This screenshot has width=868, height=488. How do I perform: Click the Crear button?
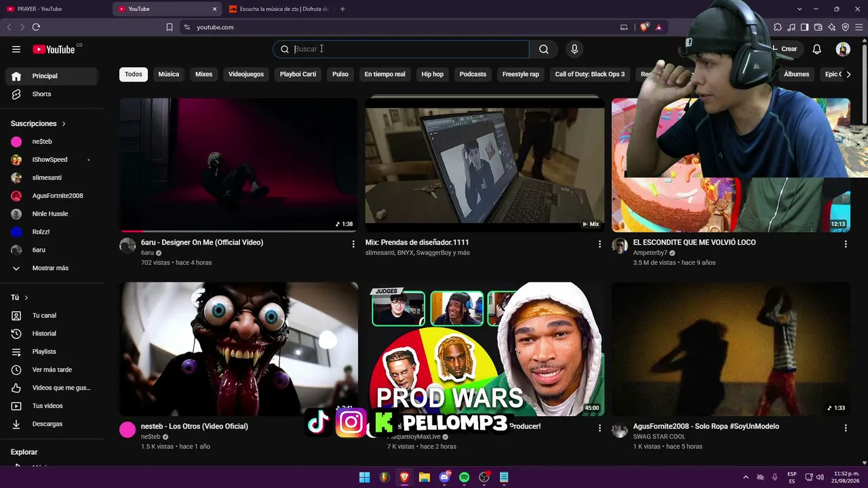point(787,49)
